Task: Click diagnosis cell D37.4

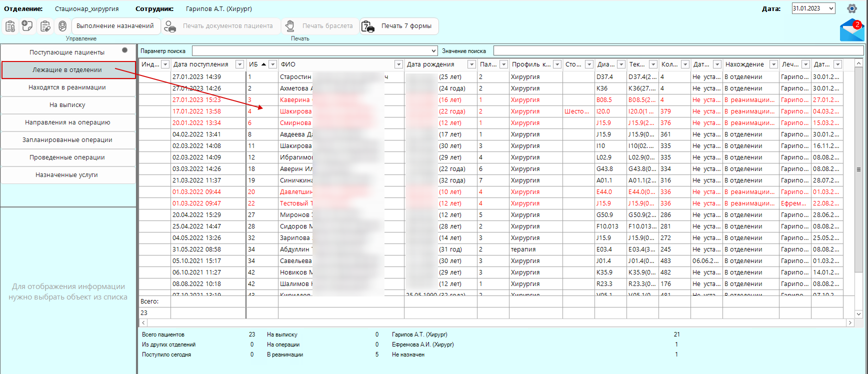Action: click(x=610, y=77)
